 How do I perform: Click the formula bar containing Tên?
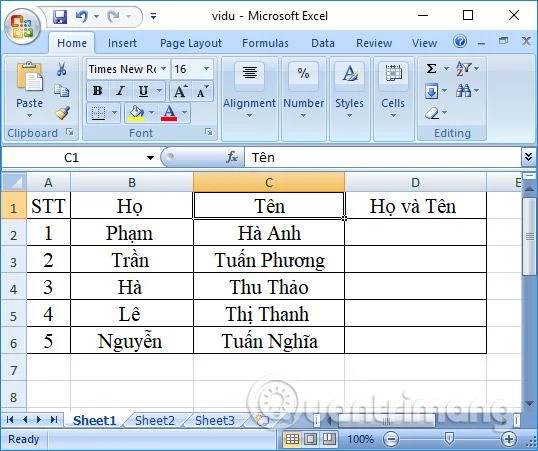[x=383, y=158]
